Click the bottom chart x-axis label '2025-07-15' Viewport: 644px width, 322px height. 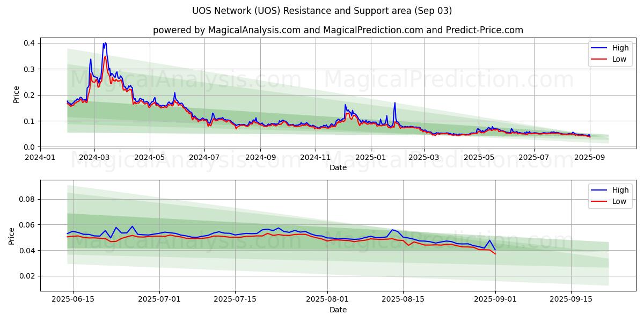235,299
